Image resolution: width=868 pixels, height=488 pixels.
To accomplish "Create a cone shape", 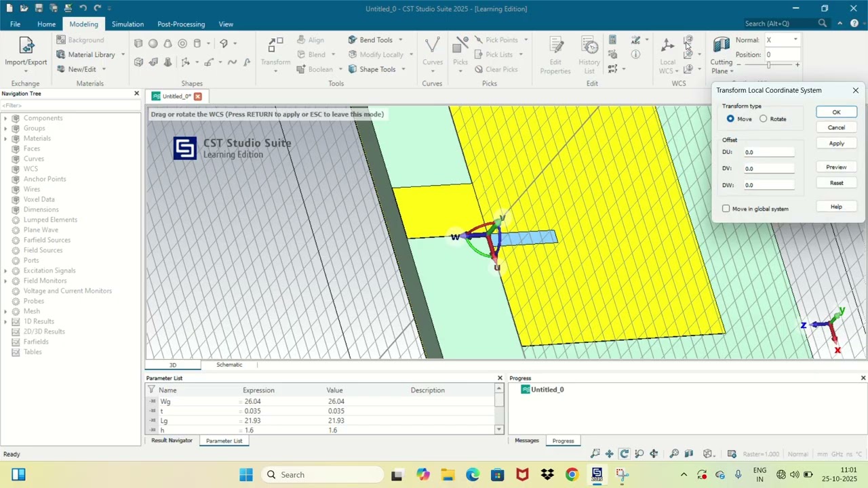I will [167, 43].
